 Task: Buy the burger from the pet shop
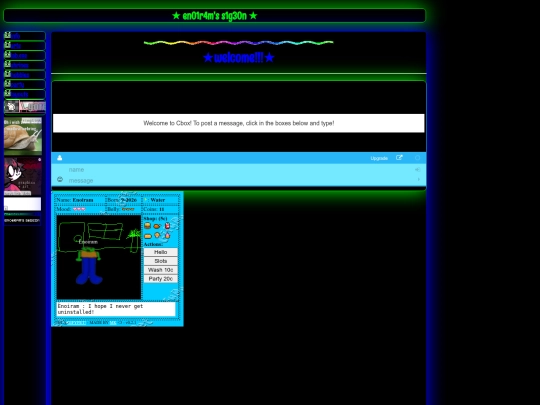[148, 226]
